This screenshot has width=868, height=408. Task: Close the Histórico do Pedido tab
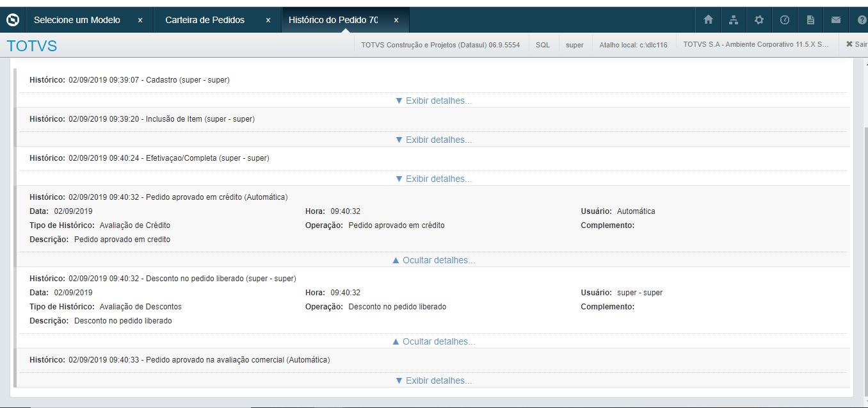pos(396,20)
